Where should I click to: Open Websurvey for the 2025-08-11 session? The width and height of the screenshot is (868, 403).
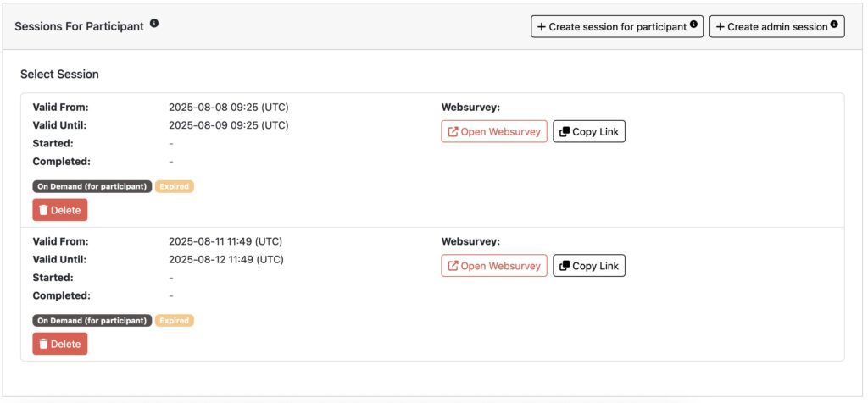[494, 266]
